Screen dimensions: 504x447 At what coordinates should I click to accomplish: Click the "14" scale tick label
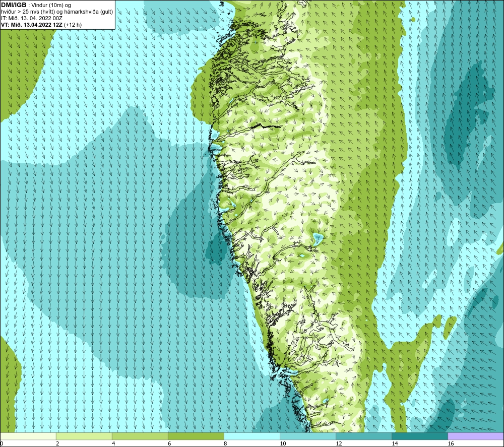(395, 444)
